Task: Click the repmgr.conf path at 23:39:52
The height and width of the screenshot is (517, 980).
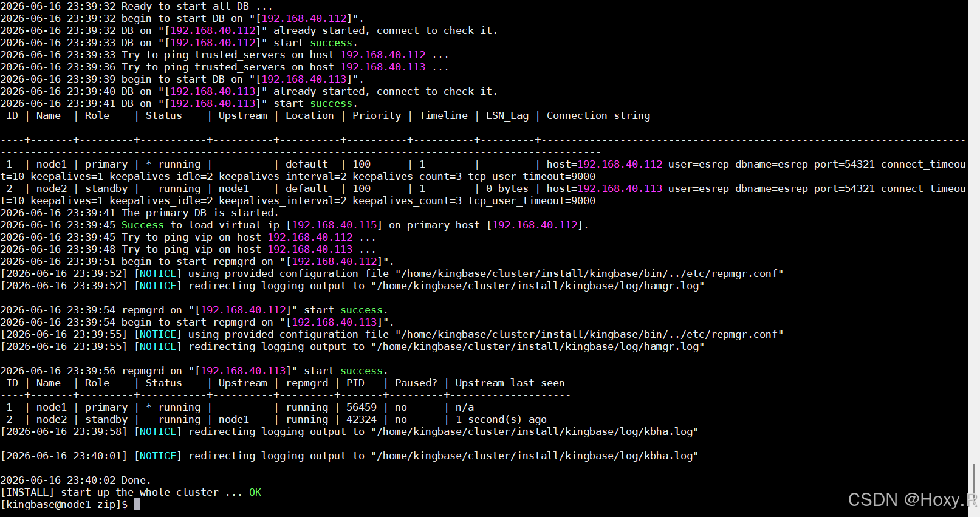Action: pos(589,273)
